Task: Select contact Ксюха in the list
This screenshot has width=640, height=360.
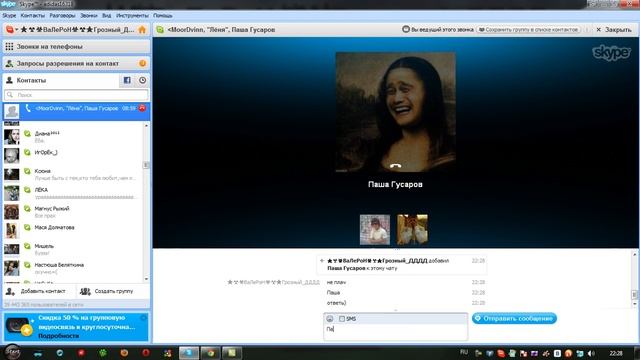Action: tap(73, 174)
